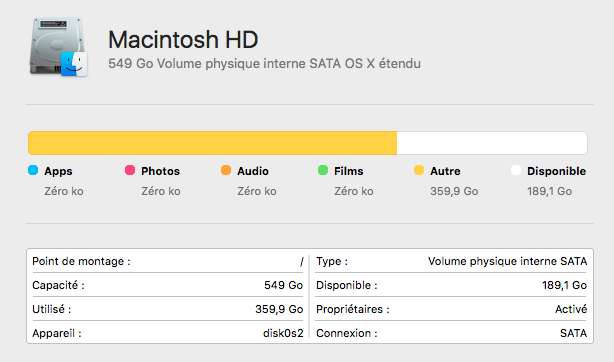Click the 'Point de montage :' label

[x=81, y=261]
